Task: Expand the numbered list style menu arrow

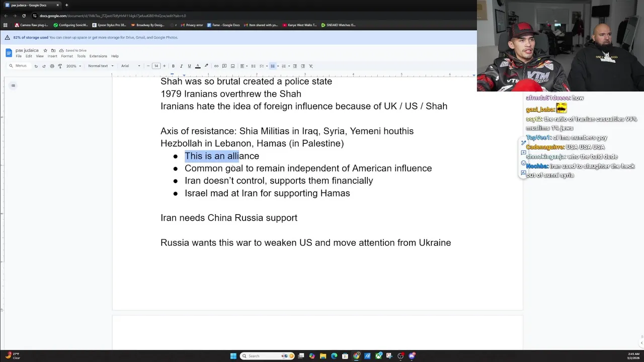Action: [289, 66]
